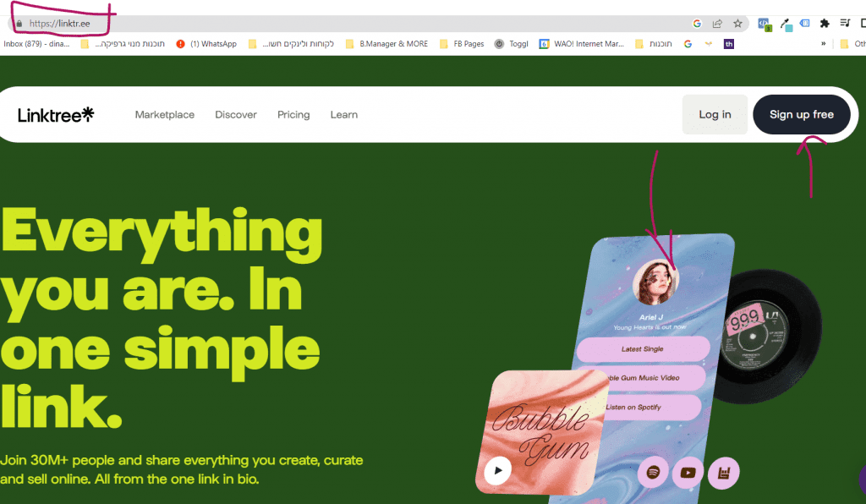Image resolution: width=866 pixels, height=504 pixels.
Task: Open the Extensions puzzle-piece menu
Action: pyautogui.click(x=825, y=23)
